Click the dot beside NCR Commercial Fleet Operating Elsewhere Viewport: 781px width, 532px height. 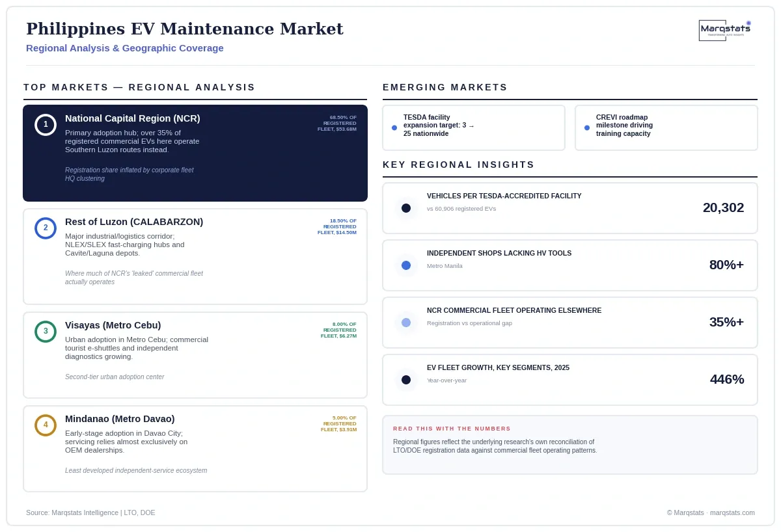point(406,323)
